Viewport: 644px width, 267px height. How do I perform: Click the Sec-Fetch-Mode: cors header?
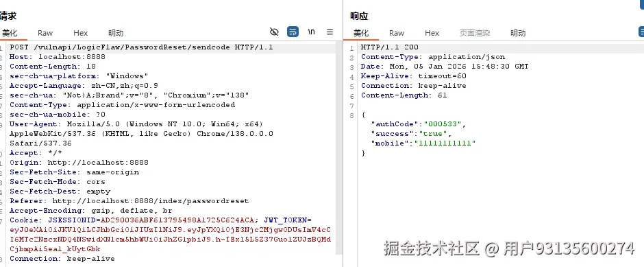pos(58,181)
